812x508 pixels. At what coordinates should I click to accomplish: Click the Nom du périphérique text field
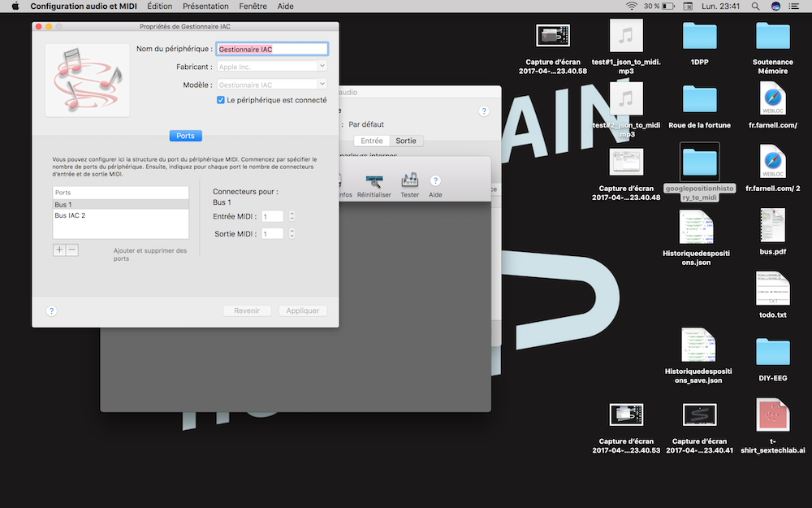272,50
